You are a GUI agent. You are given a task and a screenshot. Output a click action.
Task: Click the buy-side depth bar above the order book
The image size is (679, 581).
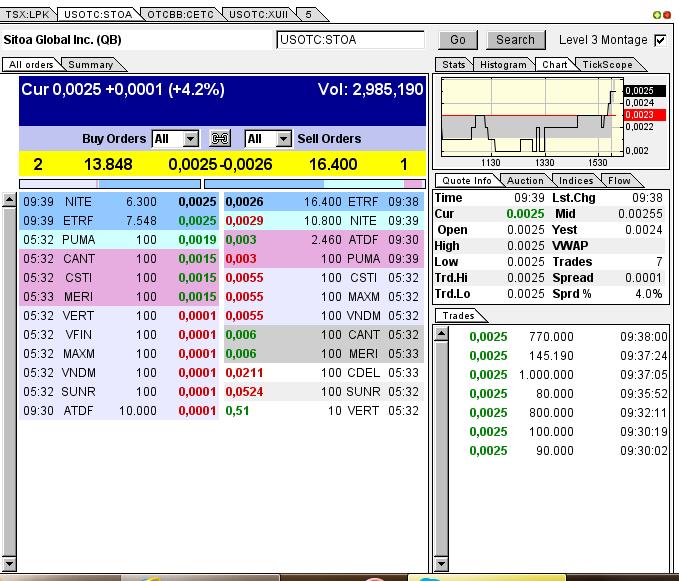click(x=108, y=184)
